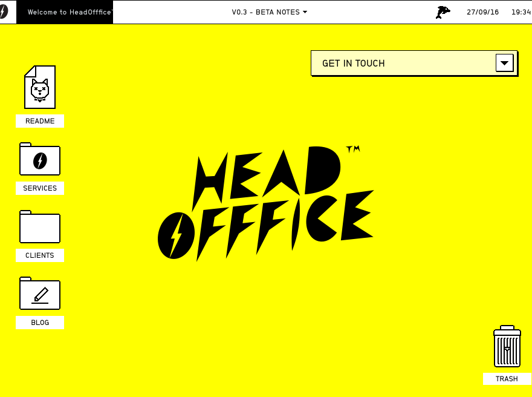Click the BLOG label

(x=40, y=323)
